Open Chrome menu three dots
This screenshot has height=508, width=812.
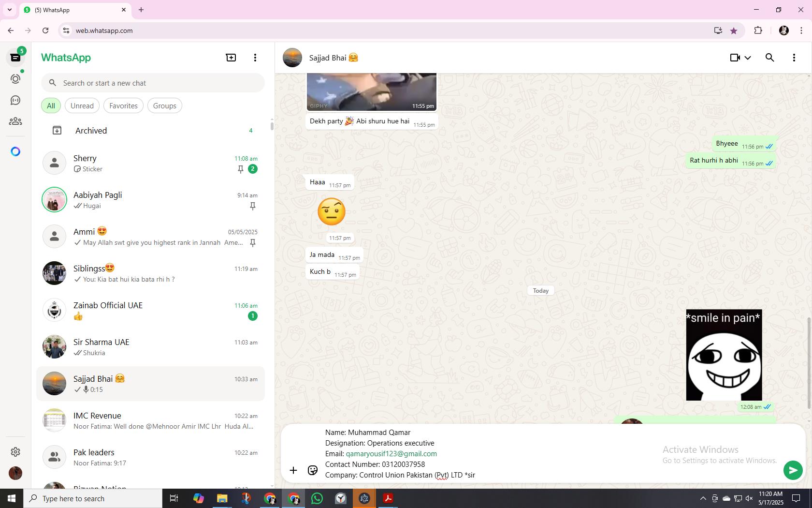point(801,30)
